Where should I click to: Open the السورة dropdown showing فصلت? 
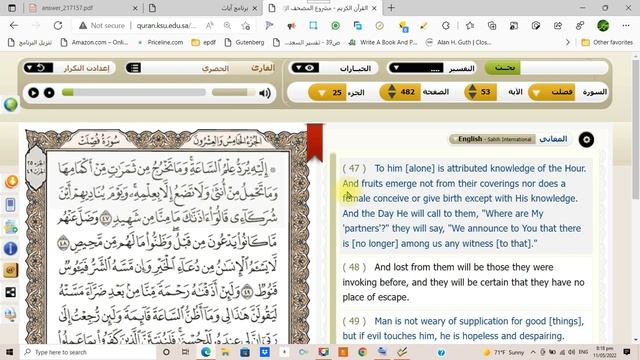[x=552, y=92]
